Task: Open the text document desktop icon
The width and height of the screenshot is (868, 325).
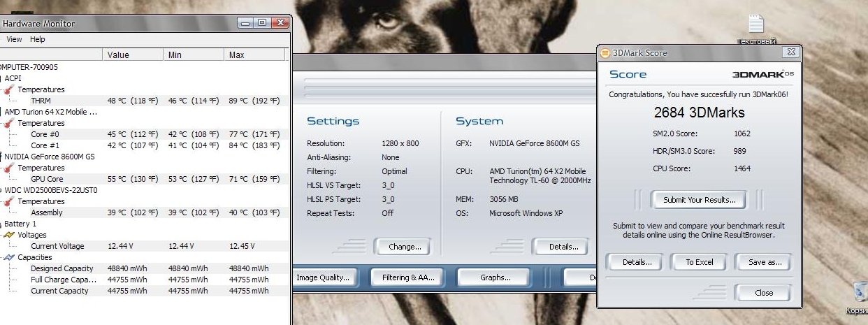Action: pyautogui.click(x=756, y=29)
